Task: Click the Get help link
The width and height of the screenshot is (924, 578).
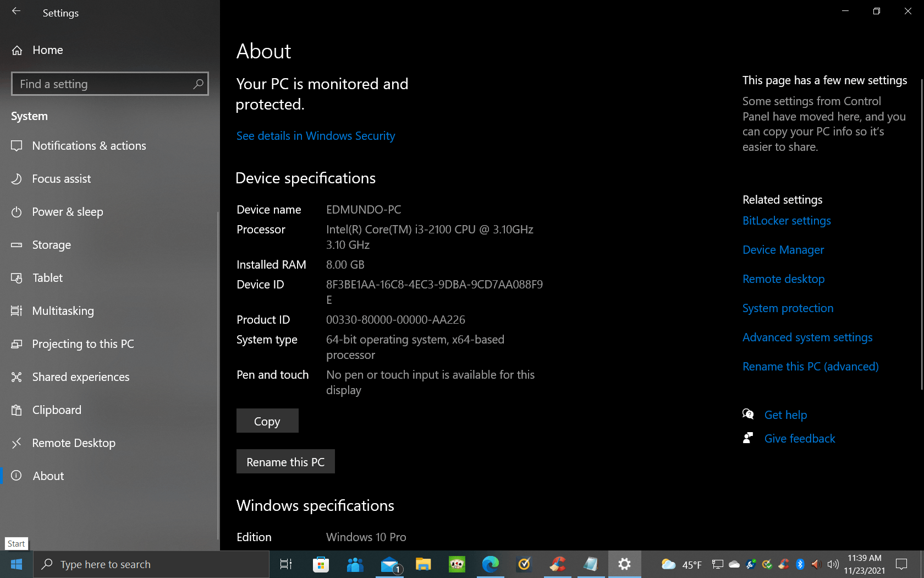Action: point(785,415)
